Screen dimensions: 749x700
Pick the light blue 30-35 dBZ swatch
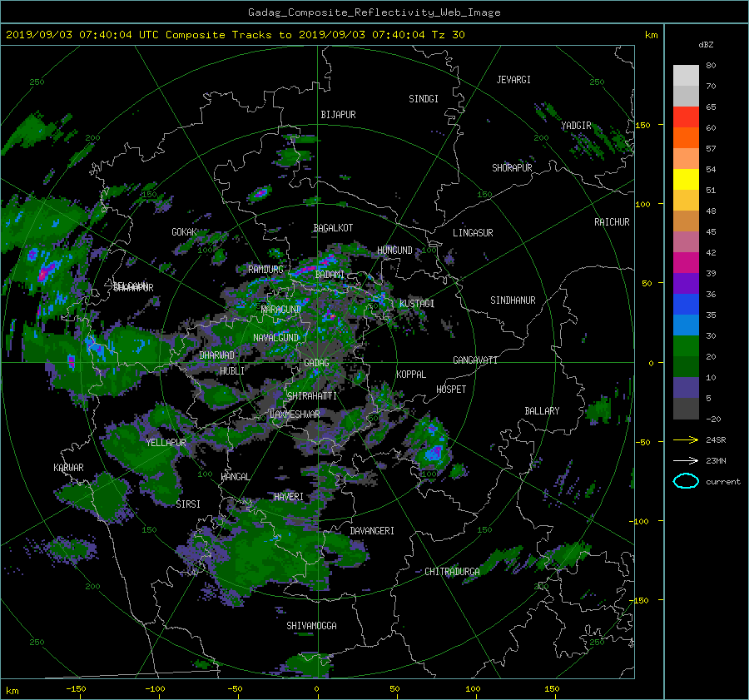pyautogui.click(x=686, y=325)
